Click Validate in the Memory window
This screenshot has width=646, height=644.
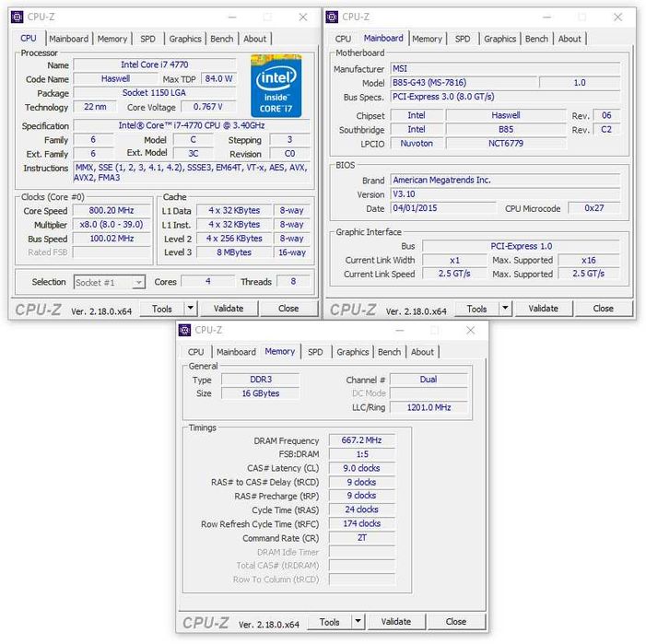(395, 622)
